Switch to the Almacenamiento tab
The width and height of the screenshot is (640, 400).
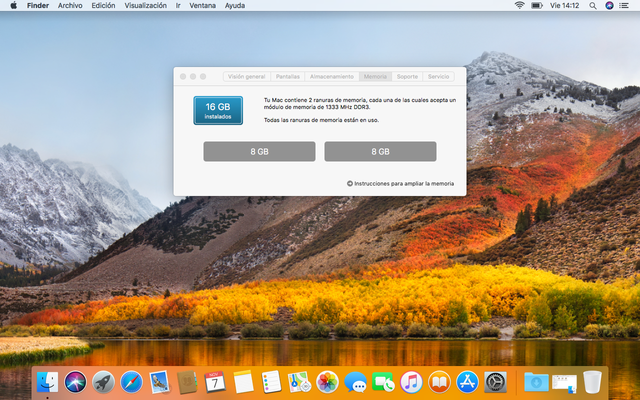click(x=332, y=76)
